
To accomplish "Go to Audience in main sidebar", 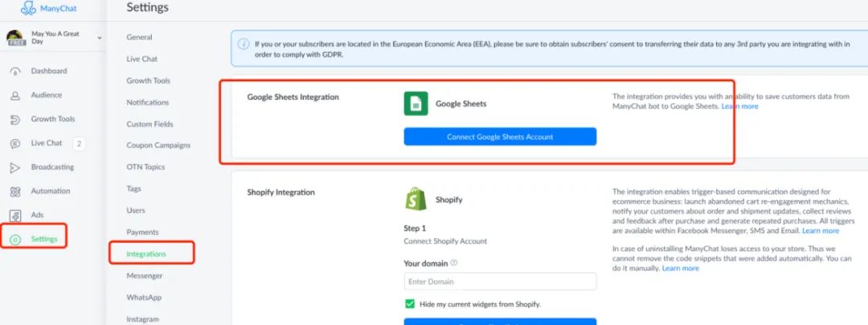I will tap(47, 95).
